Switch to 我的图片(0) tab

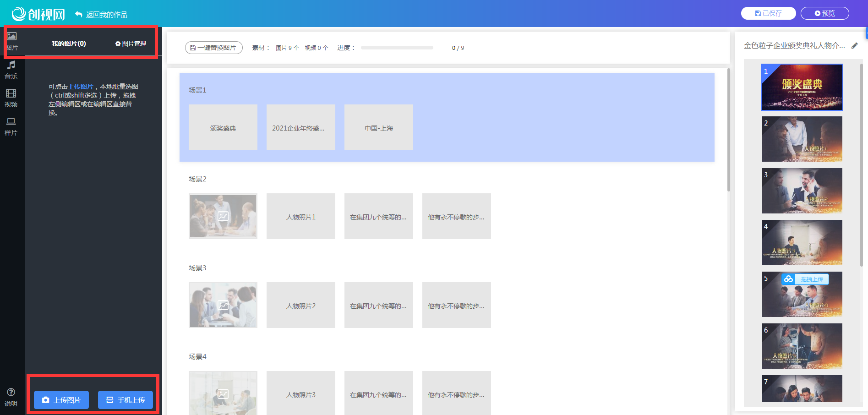(69, 44)
